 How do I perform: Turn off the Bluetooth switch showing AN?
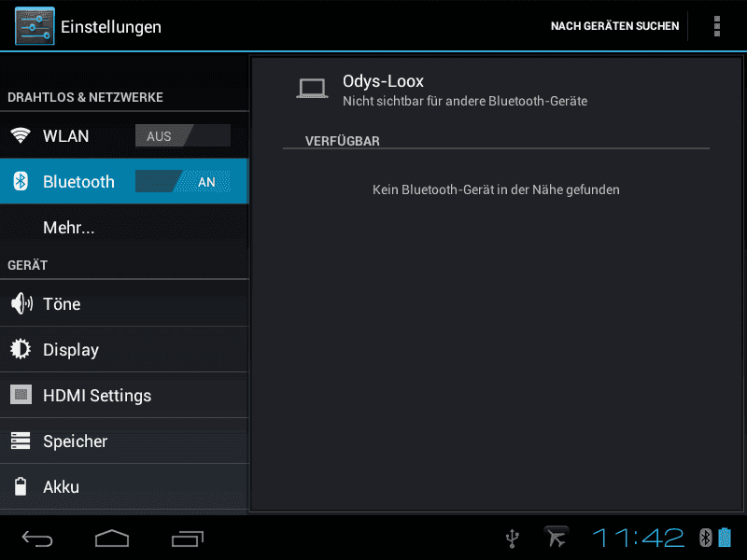[x=183, y=181]
